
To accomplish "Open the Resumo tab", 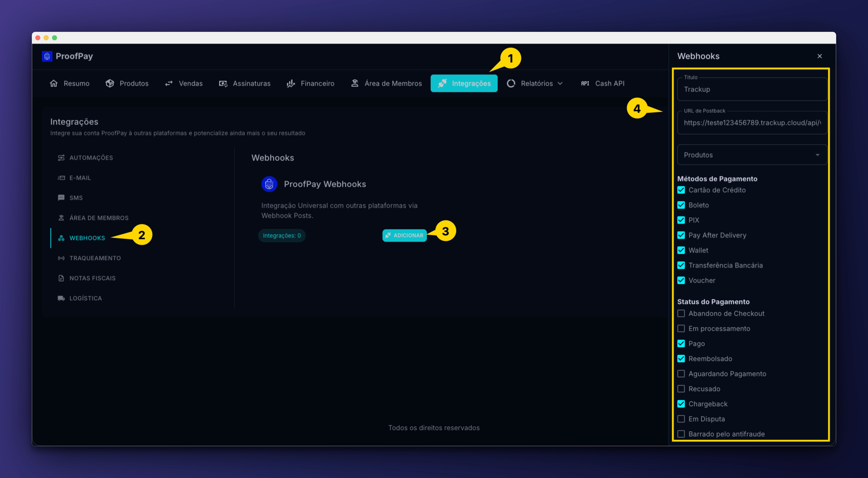I will click(70, 84).
